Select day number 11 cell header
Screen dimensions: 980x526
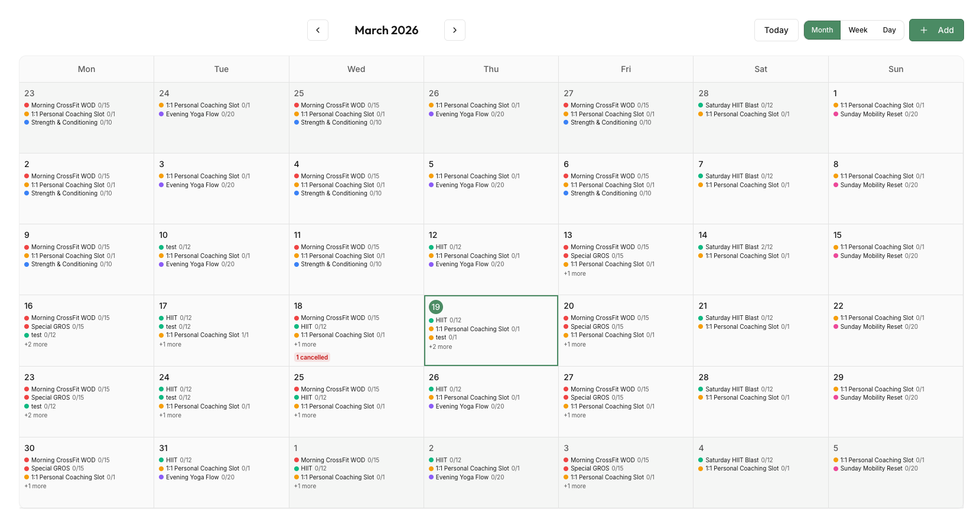pos(297,235)
